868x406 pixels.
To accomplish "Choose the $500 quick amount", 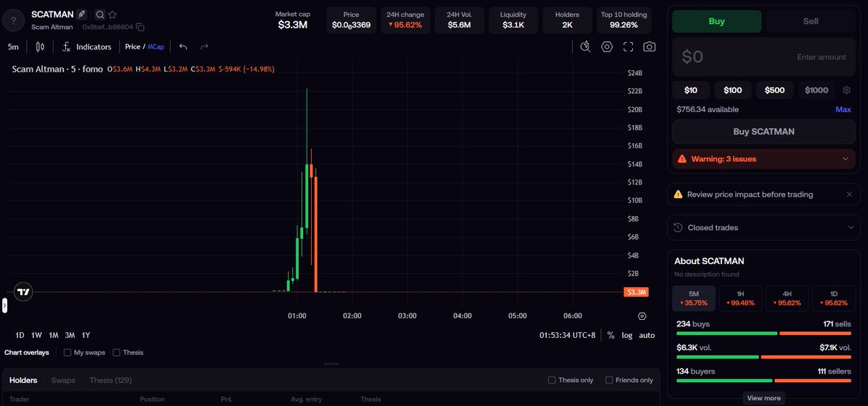I will point(775,90).
